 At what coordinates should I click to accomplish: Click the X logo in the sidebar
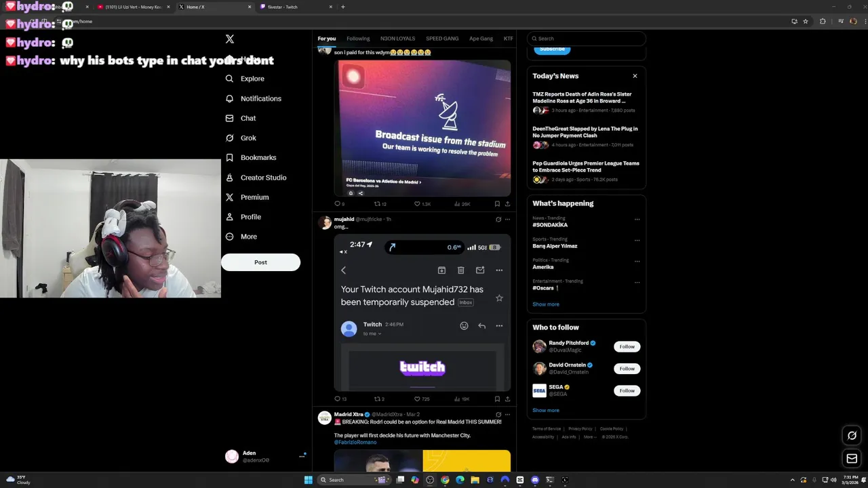[x=230, y=39]
